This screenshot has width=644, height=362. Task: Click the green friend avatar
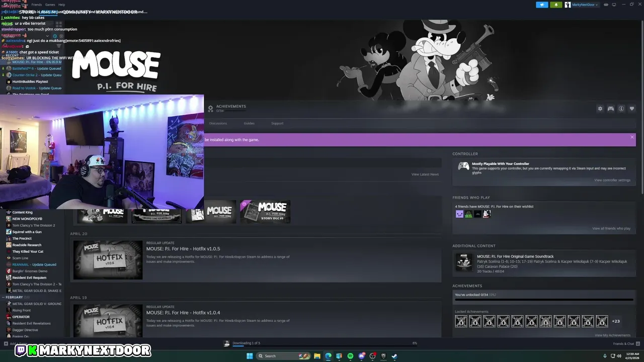click(468, 214)
